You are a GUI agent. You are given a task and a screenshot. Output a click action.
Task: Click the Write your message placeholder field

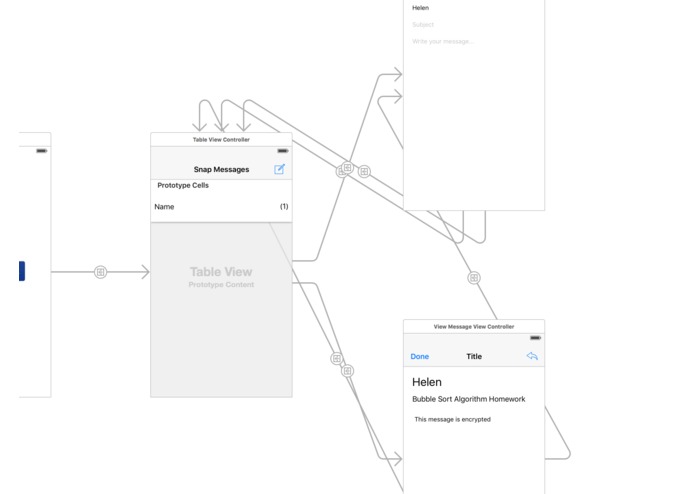(x=443, y=41)
